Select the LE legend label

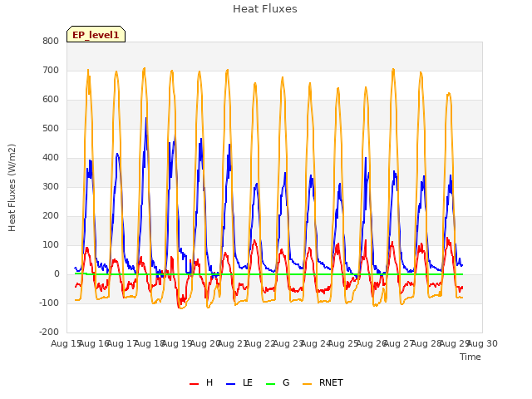click(248, 382)
